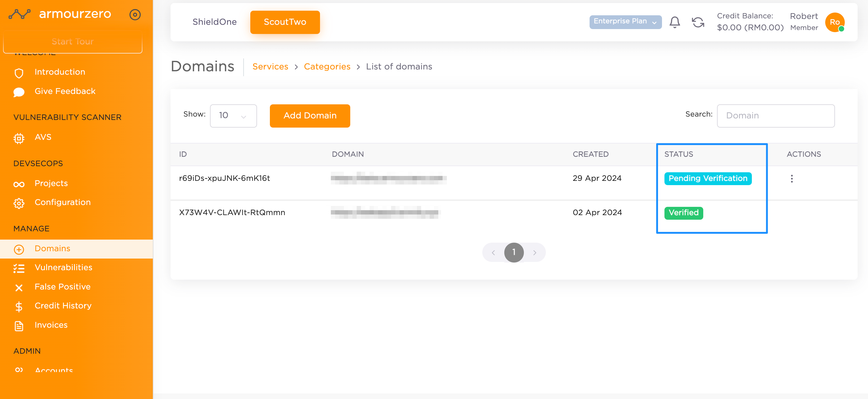Switch to the ScoutTwo tab
The image size is (868, 399).
coord(285,22)
